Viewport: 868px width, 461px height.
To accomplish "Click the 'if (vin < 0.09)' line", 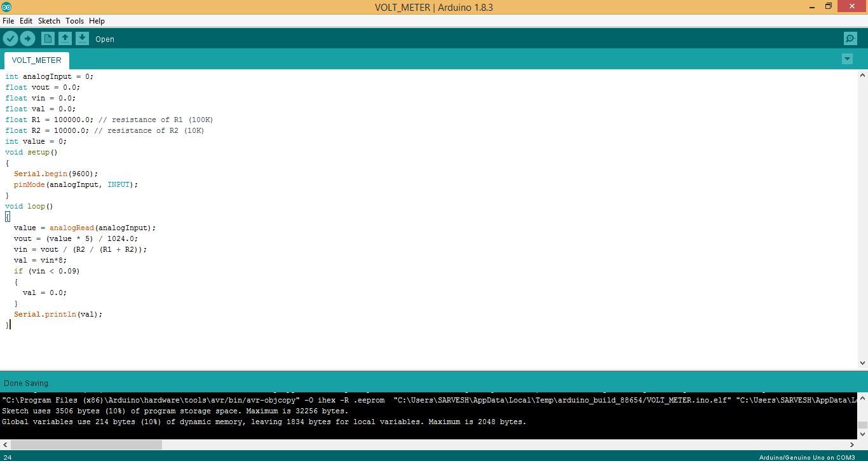I will pos(47,271).
